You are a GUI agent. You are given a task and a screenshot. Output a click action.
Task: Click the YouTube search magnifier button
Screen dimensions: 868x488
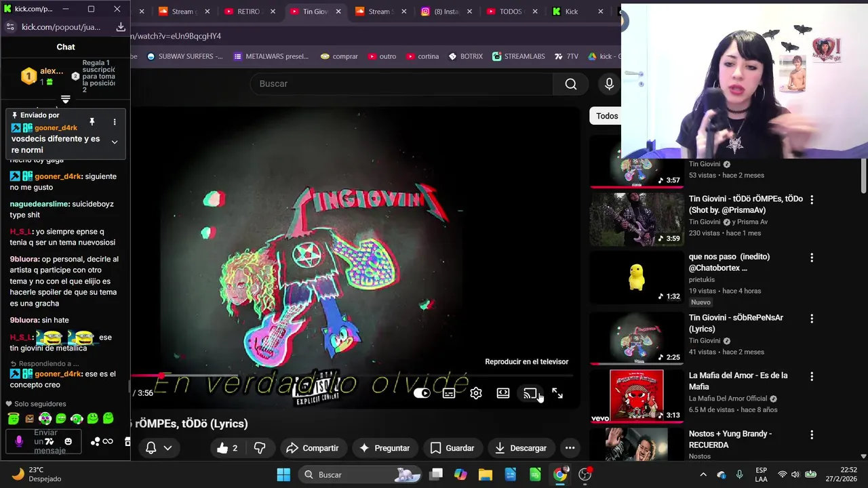pos(571,83)
